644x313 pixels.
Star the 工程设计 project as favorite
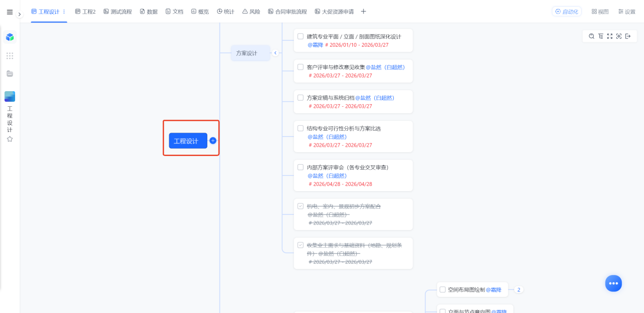click(x=10, y=139)
